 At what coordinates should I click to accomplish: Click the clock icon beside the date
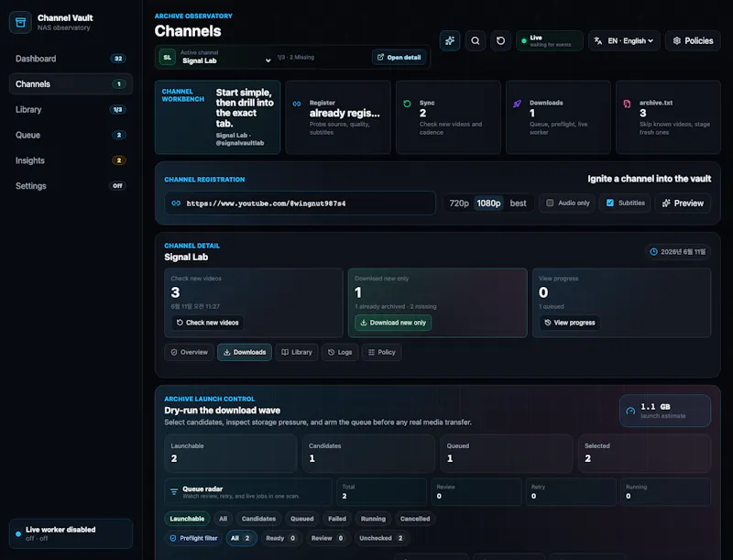(x=653, y=252)
